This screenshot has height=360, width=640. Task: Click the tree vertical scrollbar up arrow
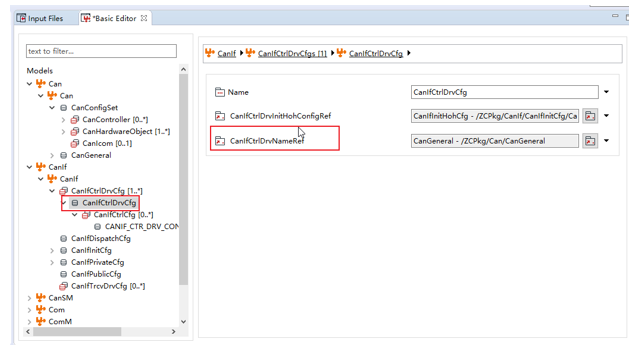183,69
